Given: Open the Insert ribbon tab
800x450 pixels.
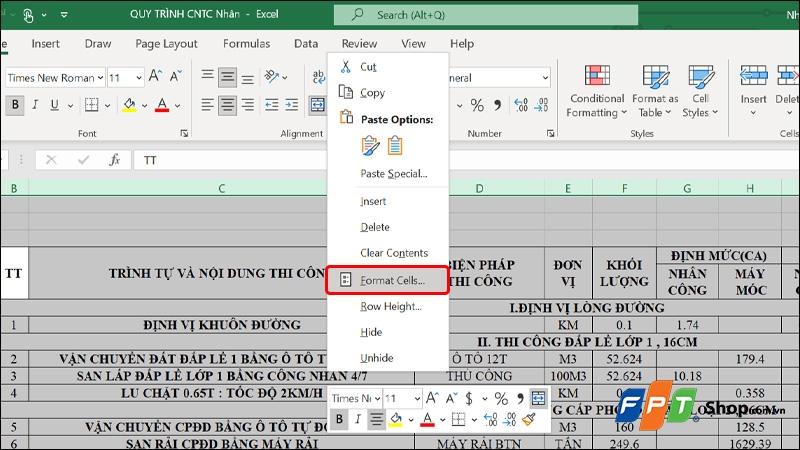Looking at the screenshot, I should click(x=45, y=44).
